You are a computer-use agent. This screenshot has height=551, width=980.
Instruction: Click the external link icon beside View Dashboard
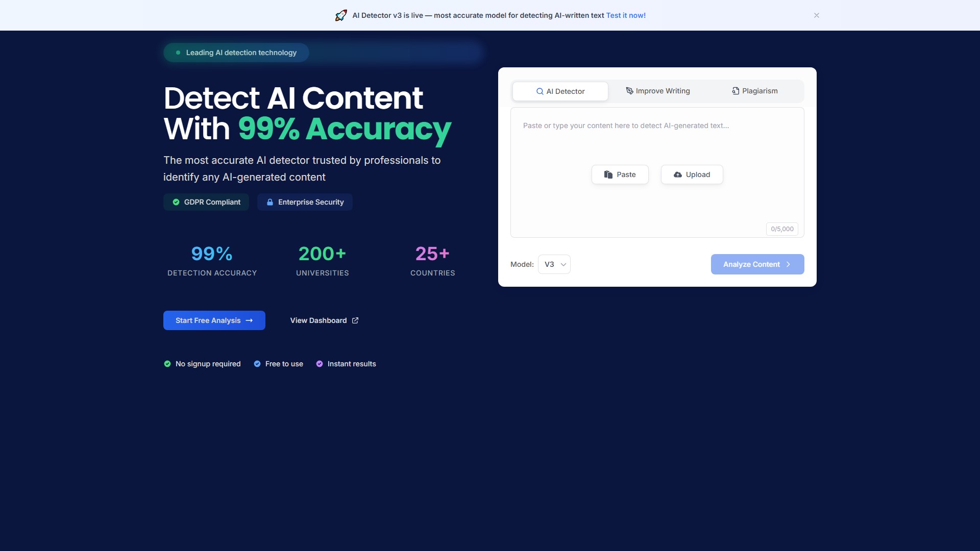(x=355, y=320)
